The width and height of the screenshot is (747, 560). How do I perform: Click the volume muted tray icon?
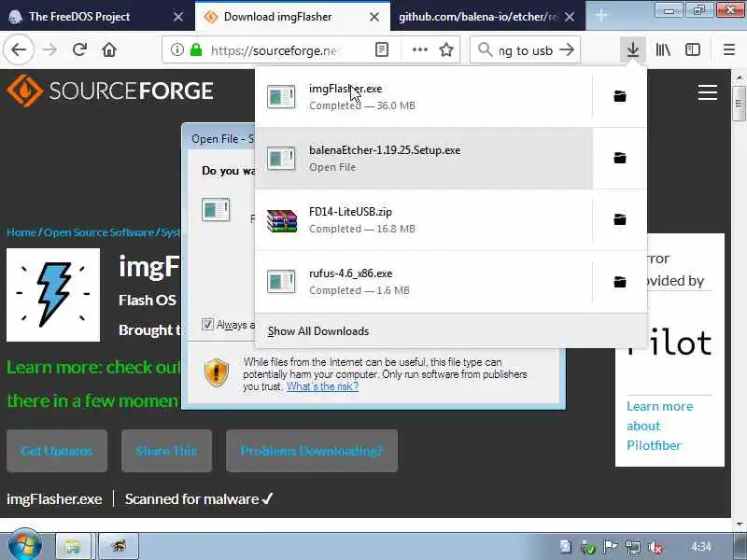(x=655, y=547)
